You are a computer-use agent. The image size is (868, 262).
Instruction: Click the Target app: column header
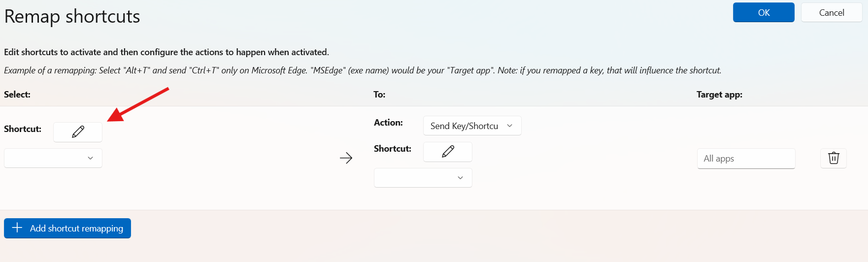tap(719, 95)
